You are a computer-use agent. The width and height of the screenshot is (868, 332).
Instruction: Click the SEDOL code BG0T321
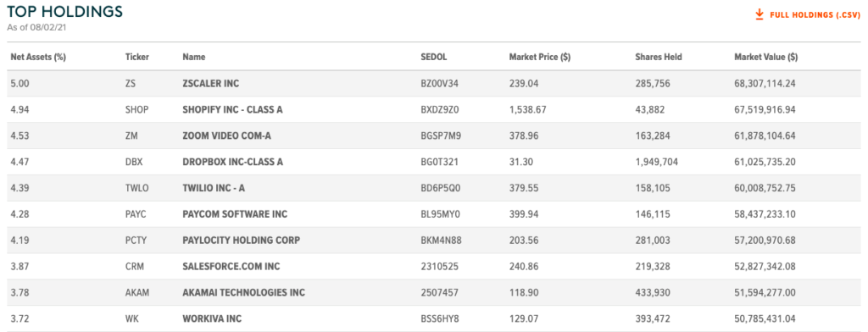[x=440, y=162]
